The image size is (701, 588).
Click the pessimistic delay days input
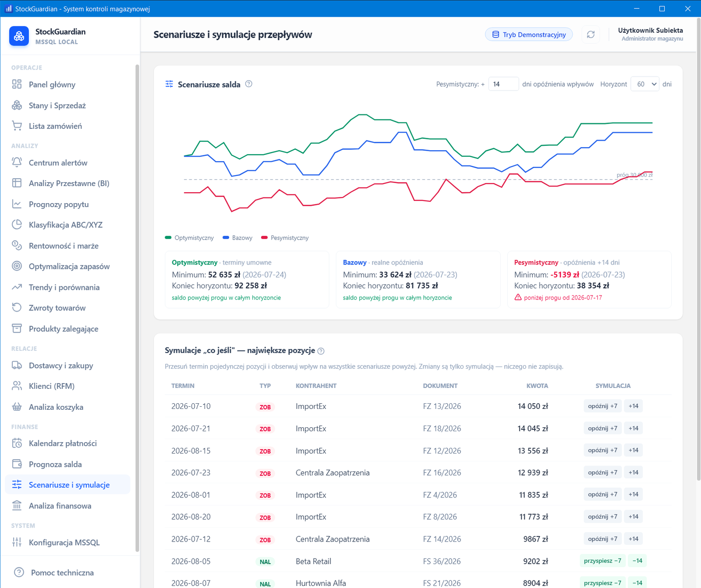(503, 84)
